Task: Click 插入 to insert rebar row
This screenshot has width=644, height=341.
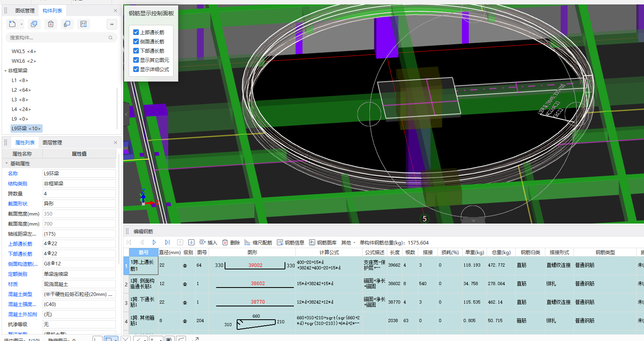Action: [208, 242]
